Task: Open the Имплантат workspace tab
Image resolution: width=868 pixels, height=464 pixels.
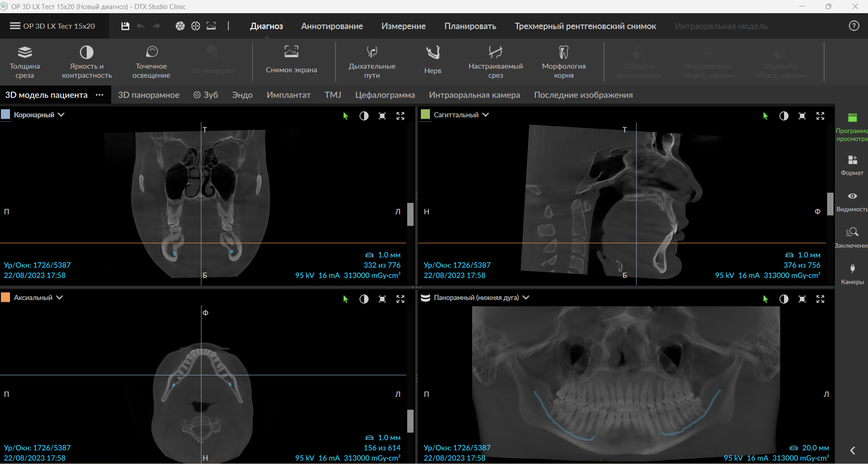Action: coord(288,95)
